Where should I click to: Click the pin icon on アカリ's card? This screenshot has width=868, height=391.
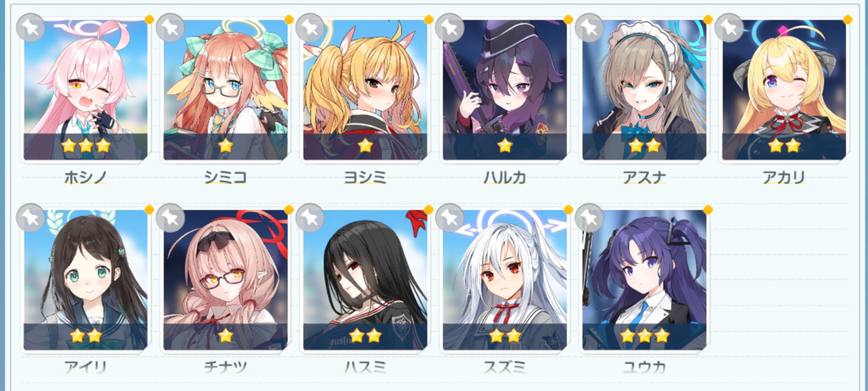pyautogui.click(x=730, y=28)
